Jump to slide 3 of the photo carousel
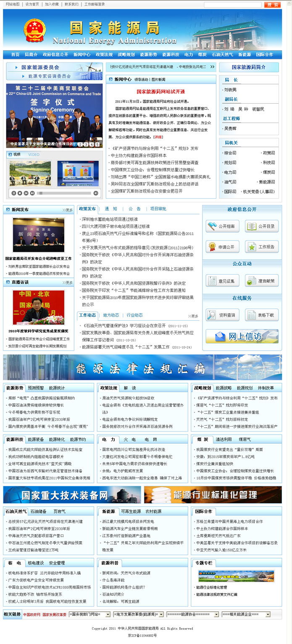The height and width of the screenshot is (644, 292). [86, 144]
